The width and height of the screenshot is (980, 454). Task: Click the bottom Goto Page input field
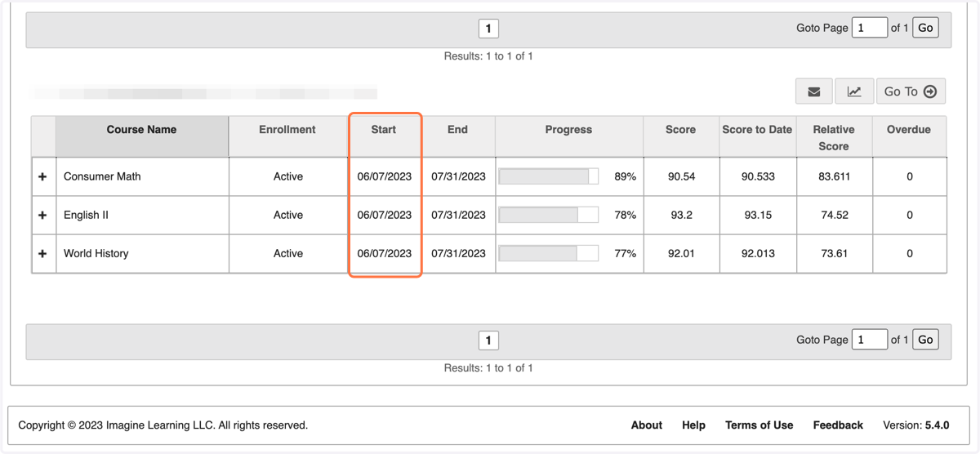coord(870,340)
